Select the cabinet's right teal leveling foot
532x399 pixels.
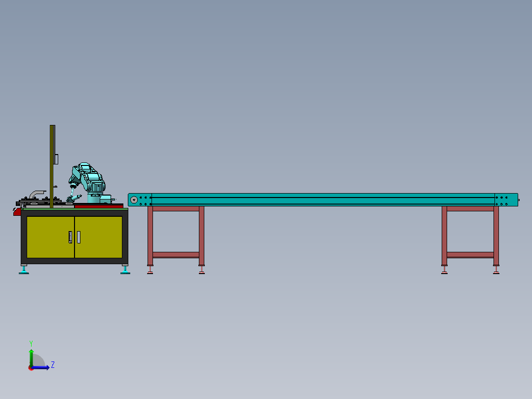tap(125, 270)
